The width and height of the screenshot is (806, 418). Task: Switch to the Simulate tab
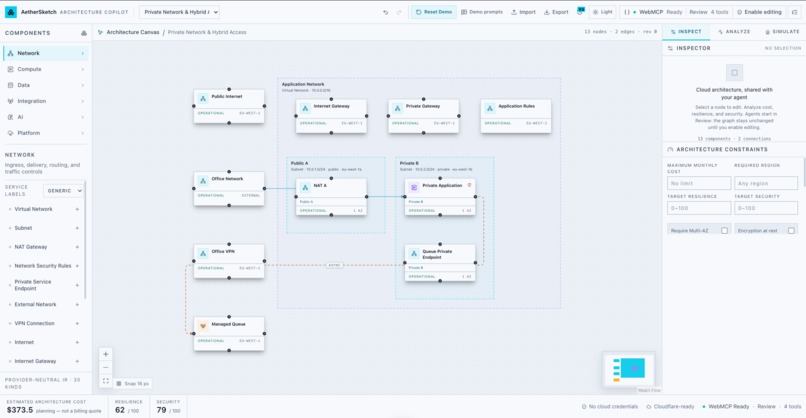coord(782,32)
